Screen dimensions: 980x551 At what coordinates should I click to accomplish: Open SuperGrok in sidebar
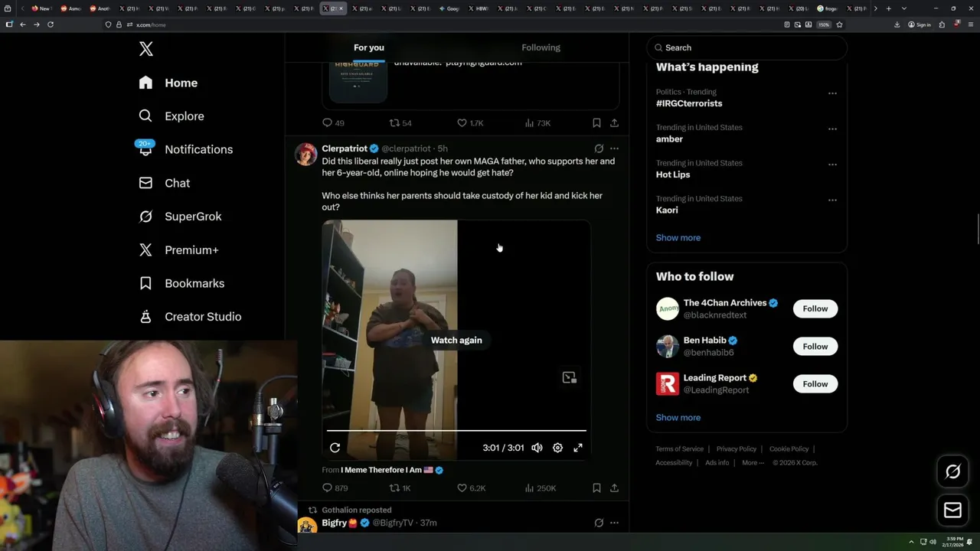tap(181, 217)
